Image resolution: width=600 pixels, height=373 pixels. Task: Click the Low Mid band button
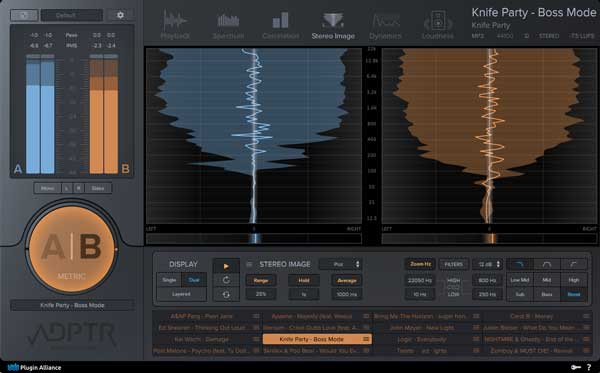click(x=520, y=280)
